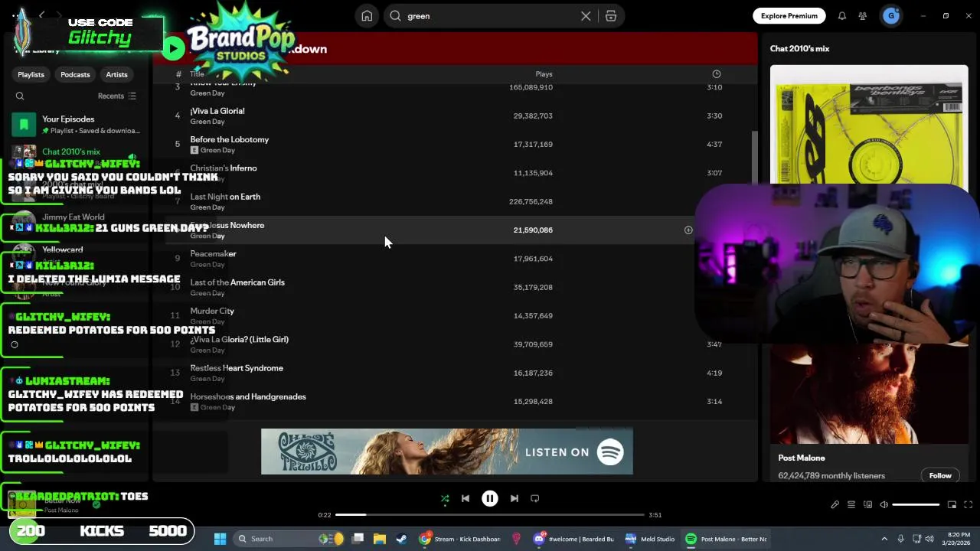Select the Playlists filter chip
This screenshot has height=551, width=980.
coord(31,74)
